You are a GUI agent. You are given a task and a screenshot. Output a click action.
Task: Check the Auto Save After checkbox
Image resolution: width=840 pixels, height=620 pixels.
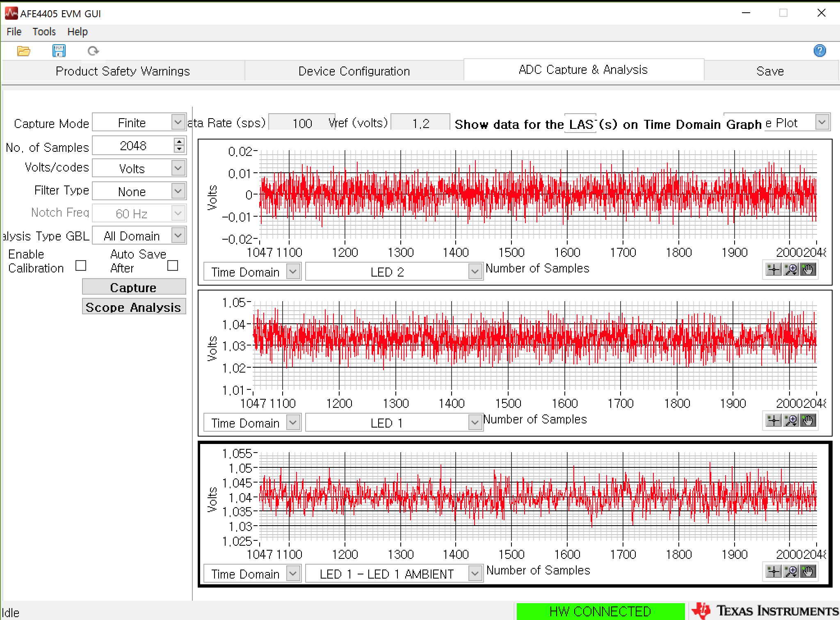coord(173,265)
